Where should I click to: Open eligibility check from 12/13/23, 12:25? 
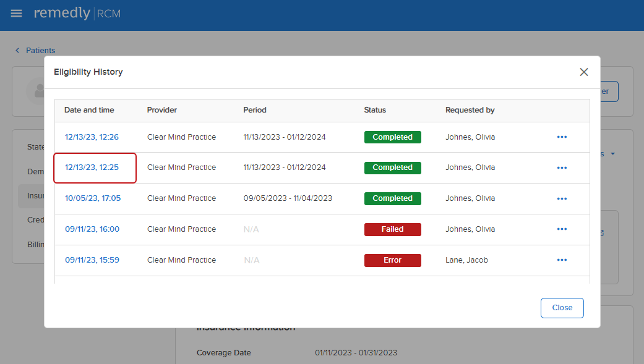[92, 167]
